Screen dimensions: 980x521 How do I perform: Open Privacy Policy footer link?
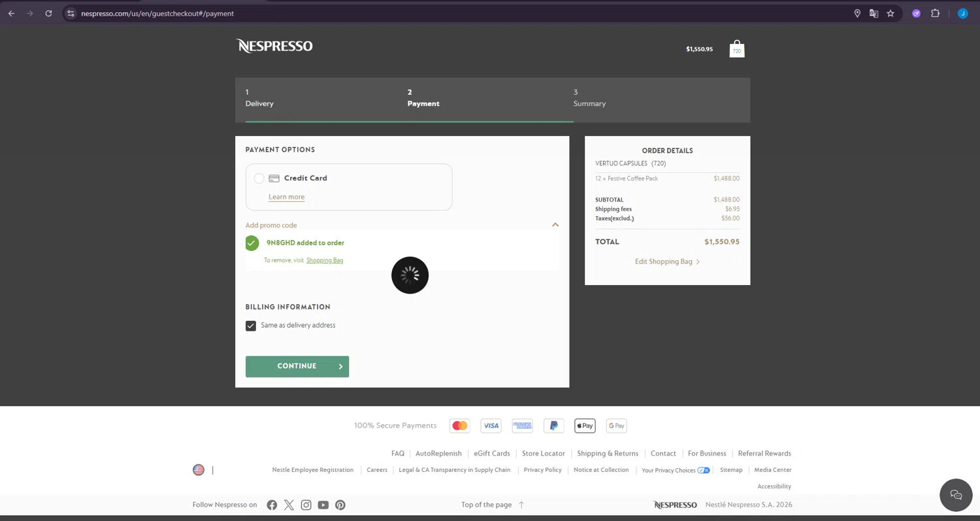click(x=543, y=470)
